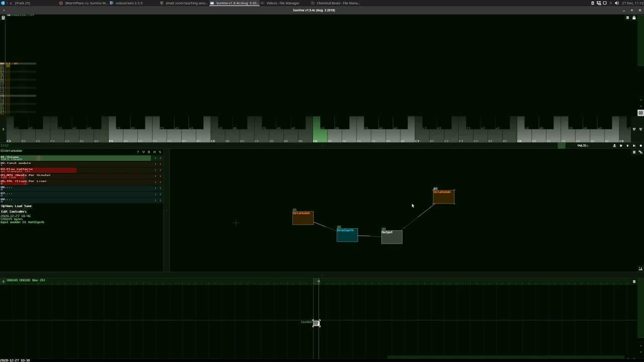Click the timeline options icon at right
The height and width of the screenshot is (362, 644).
634,282
